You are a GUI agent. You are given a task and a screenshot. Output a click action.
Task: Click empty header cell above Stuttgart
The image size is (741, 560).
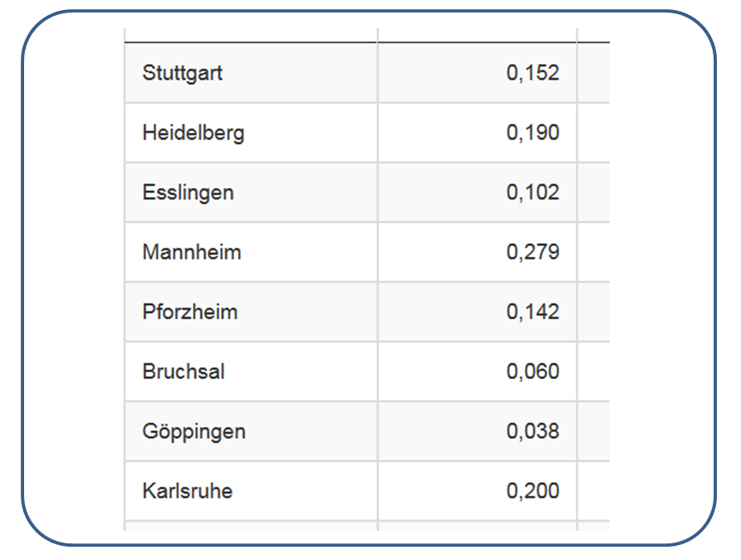(252, 35)
